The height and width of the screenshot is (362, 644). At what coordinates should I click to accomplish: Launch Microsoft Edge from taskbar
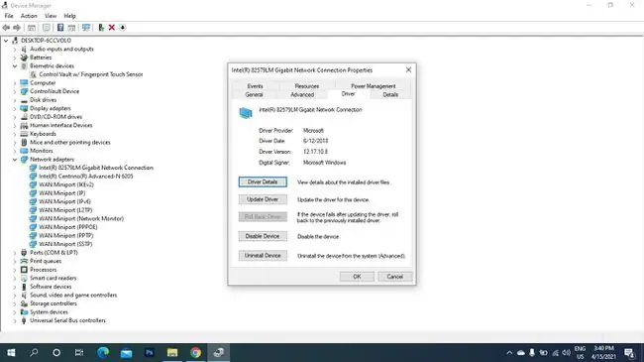click(x=103, y=352)
